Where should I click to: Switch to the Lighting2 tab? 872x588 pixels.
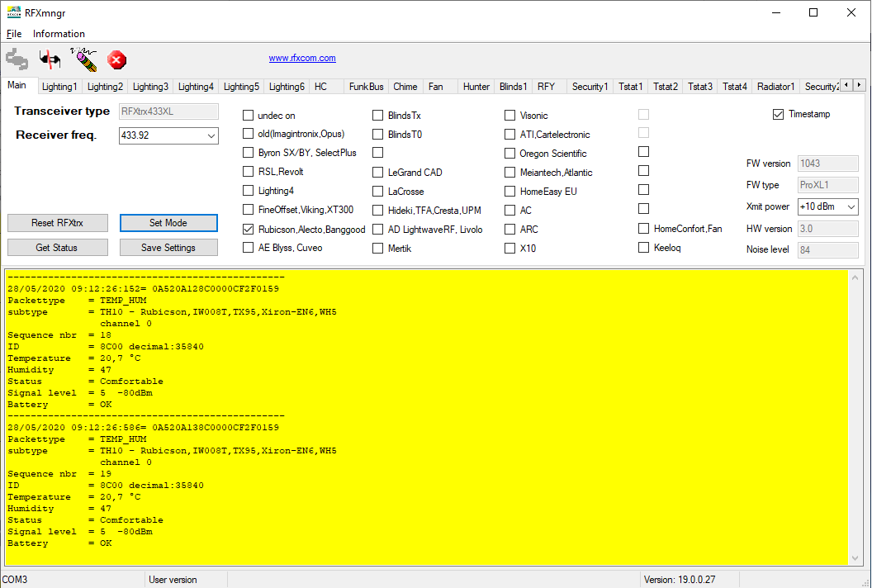tap(105, 87)
